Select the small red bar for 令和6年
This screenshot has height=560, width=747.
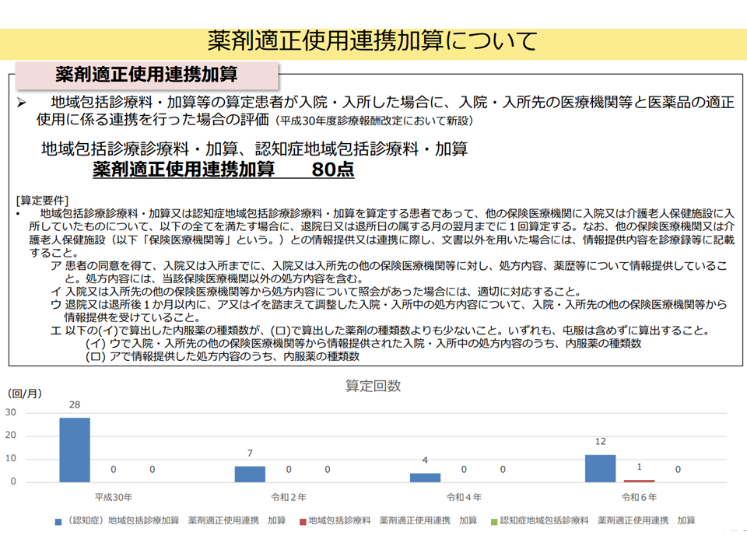tap(639, 481)
